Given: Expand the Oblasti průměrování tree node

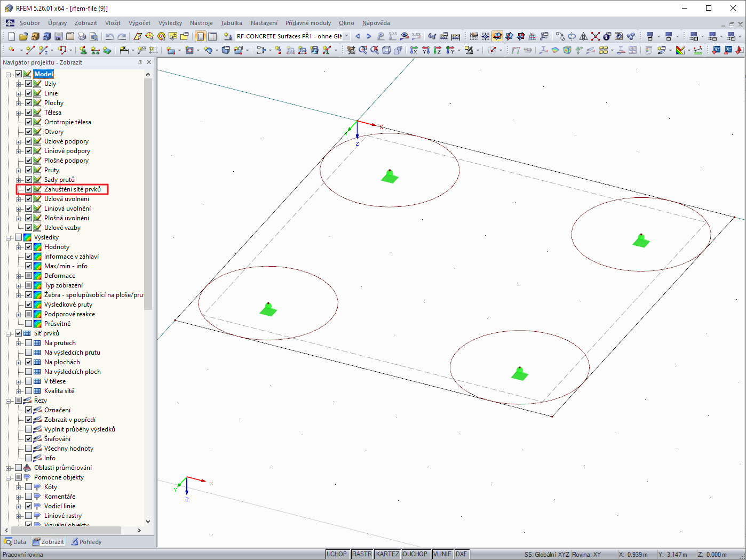Looking at the screenshot, I should coord(9,468).
